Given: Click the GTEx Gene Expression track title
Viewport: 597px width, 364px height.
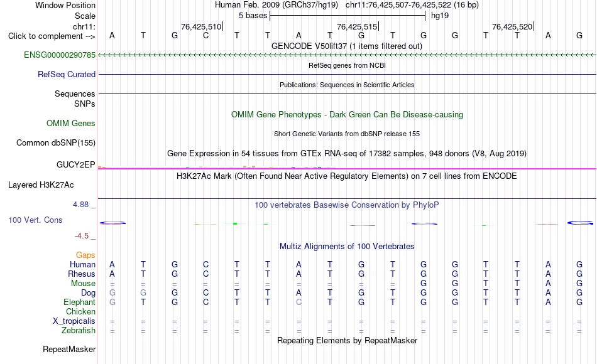Looking at the screenshot, I should pyautogui.click(x=346, y=153).
